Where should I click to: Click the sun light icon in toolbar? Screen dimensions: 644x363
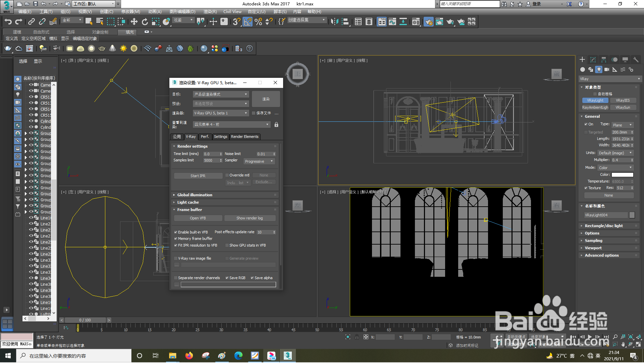123,48
